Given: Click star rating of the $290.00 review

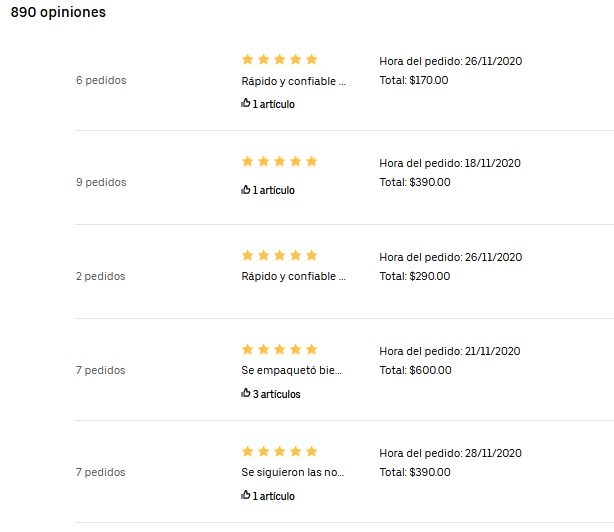Looking at the screenshot, I should (280, 255).
